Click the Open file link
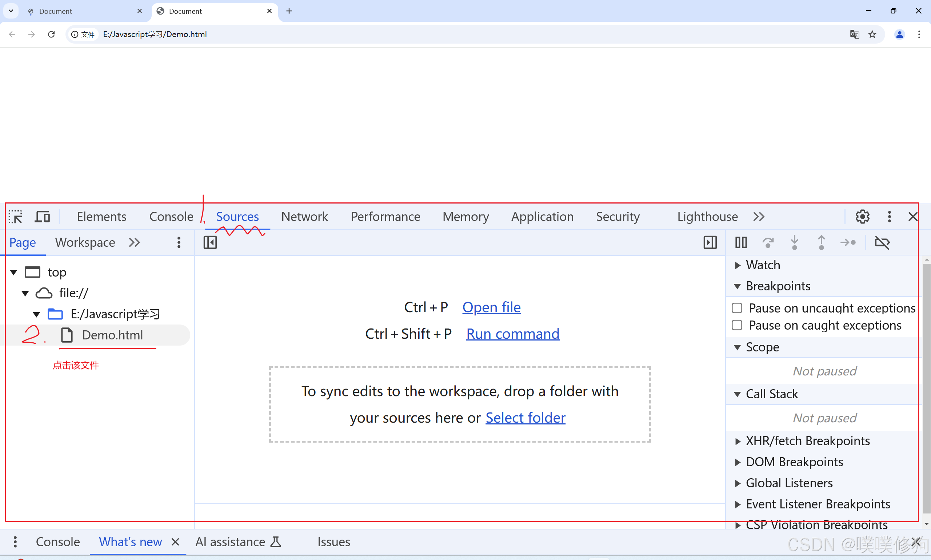 (491, 307)
